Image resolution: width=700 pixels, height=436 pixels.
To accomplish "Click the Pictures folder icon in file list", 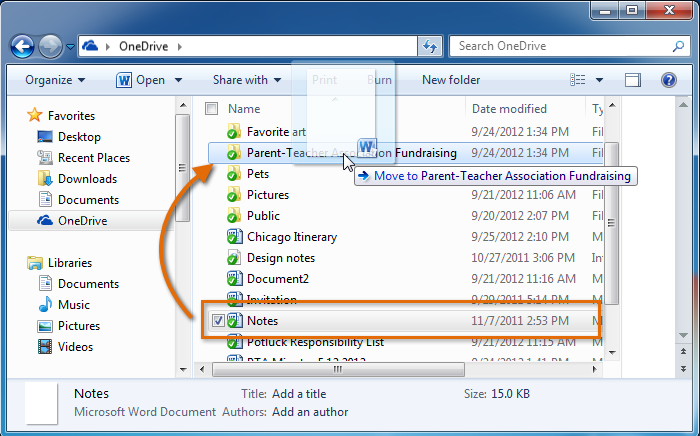I will point(234,195).
